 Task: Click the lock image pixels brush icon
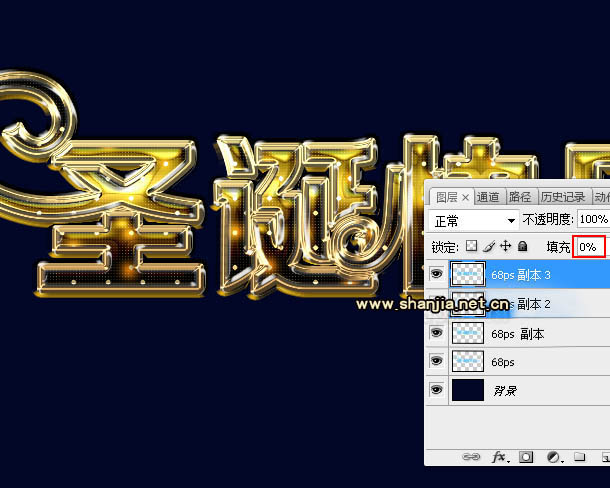tap(489, 246)
